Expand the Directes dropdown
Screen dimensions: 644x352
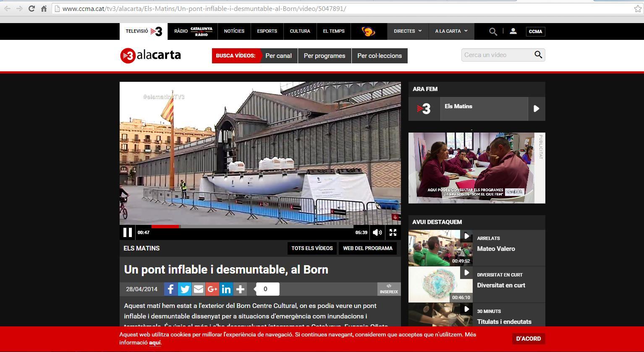point(408,31)
